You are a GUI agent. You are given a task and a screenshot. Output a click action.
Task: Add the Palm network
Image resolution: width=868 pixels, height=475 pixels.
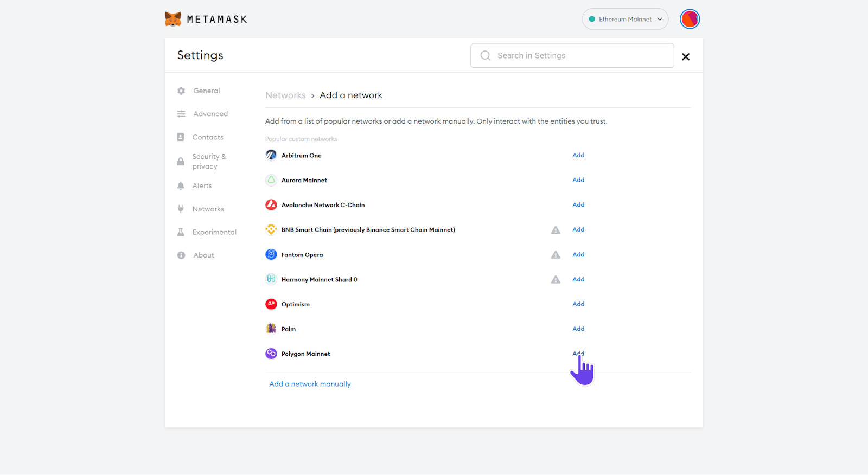578,329
